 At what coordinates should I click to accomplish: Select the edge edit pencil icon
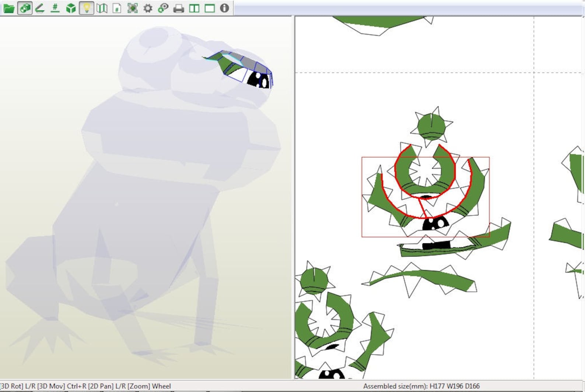[x=40, y=8]
